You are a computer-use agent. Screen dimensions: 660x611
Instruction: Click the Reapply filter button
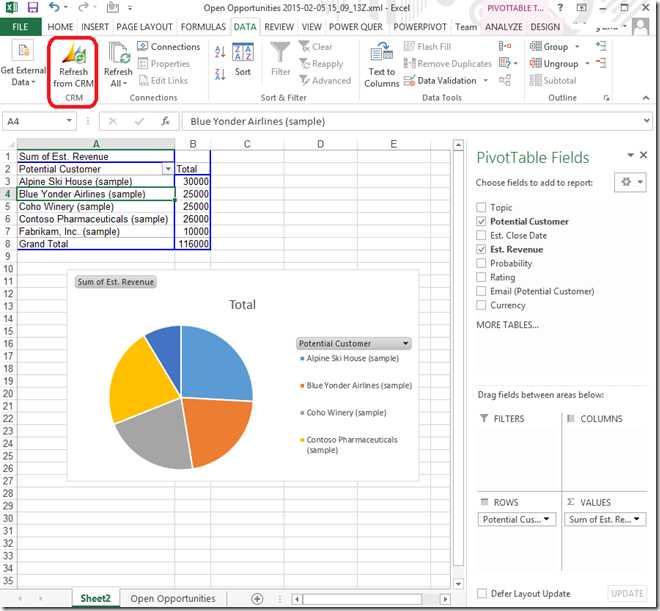(321, 64)
